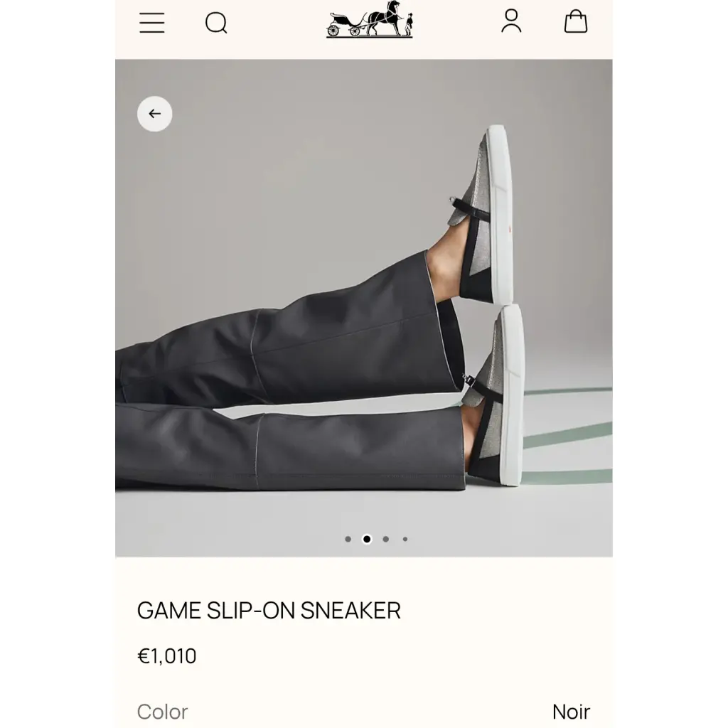Expand the Color option row
The image size is (728, 728).
(364, 711)
